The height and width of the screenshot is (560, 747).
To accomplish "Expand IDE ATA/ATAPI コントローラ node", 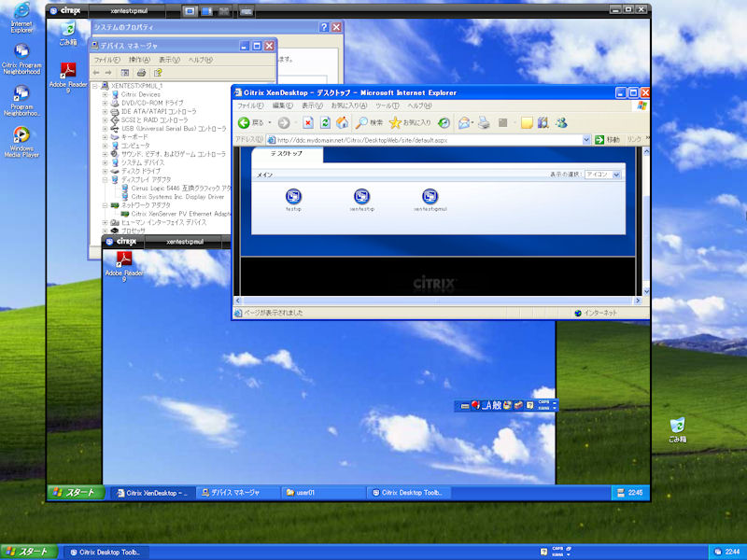I will coord(105,111).
